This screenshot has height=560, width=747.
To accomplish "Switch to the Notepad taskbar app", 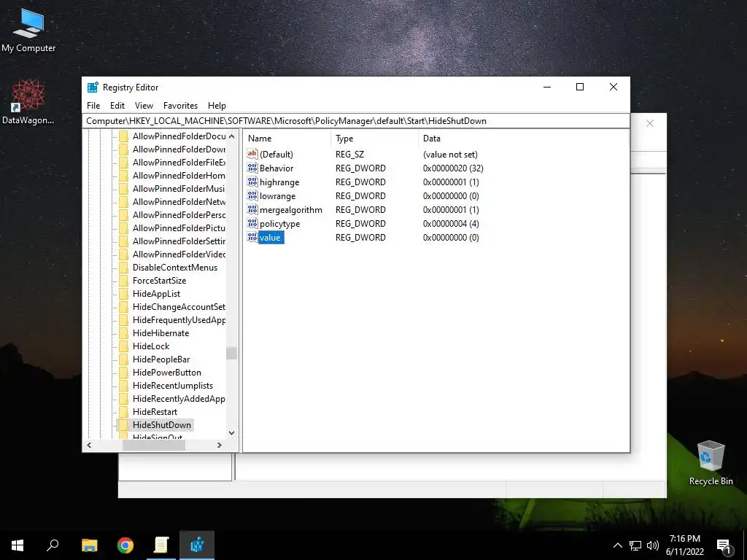I will pyautogui.click(x=161, y=545).
